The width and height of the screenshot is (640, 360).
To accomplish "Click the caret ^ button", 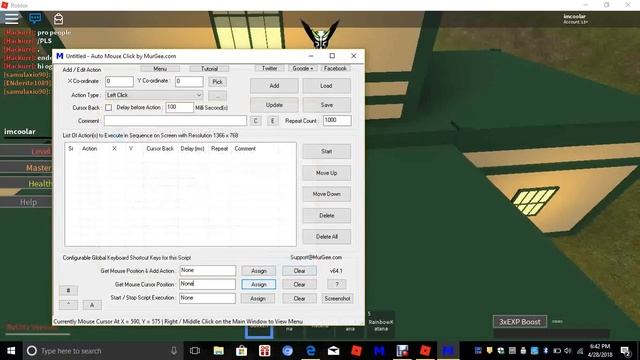I will click(x=69, y=304).
